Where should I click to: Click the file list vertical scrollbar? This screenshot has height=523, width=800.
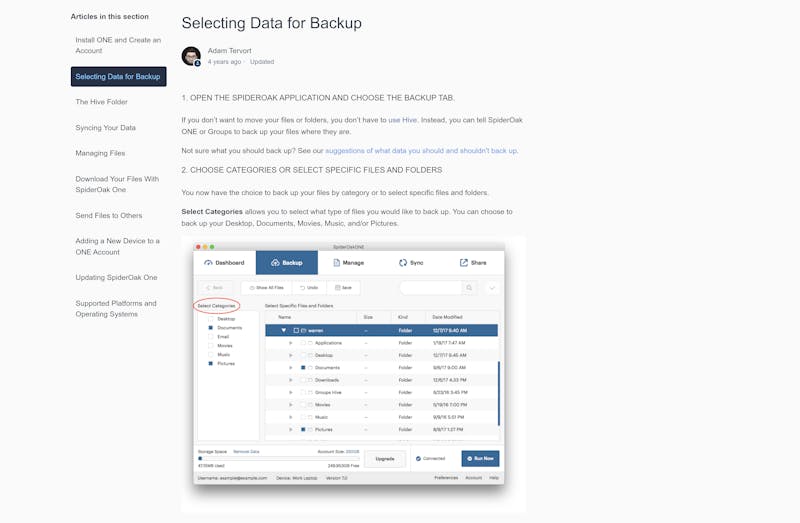498,393
